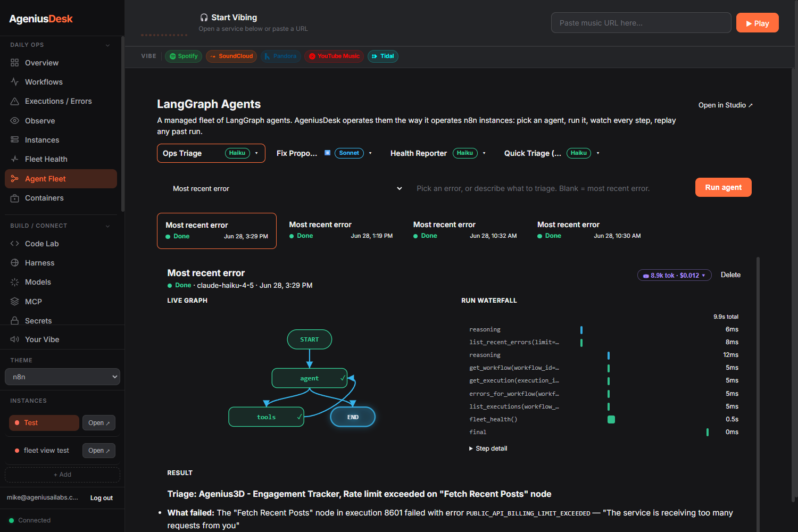Click the Code Lab brackets icon
The image size is (798, 532).
tap(14, 244)
